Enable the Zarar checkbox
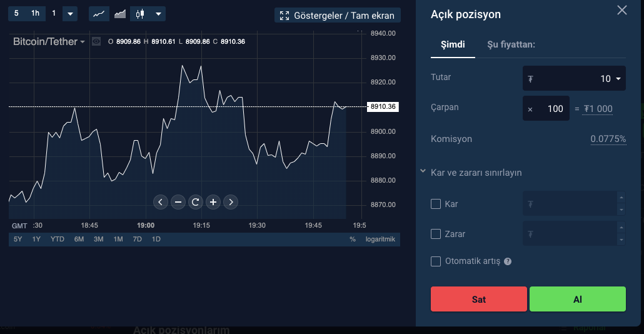This screenshot has height=334, width=644. 436,234
